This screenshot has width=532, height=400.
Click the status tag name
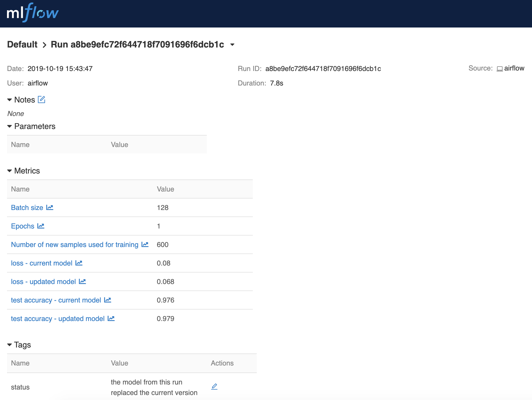(x=20, y=387)
